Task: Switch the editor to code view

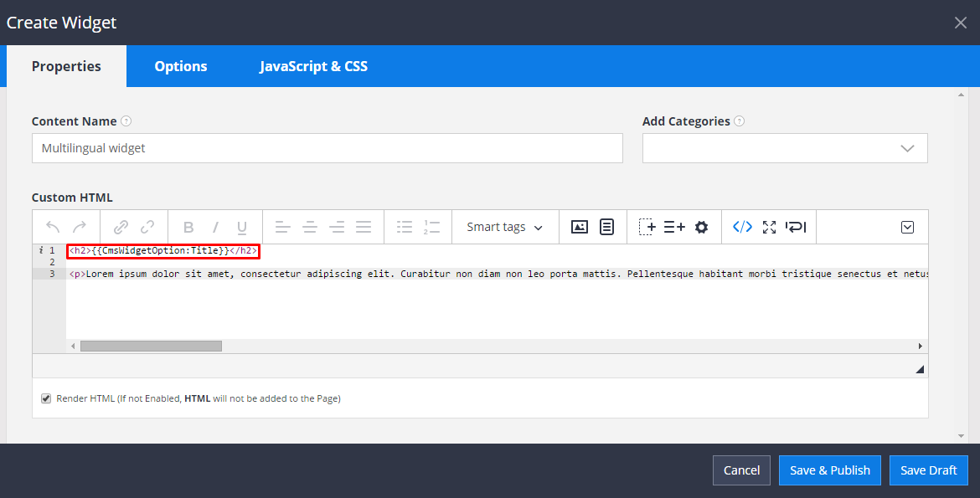Action: tap(742, 227)
